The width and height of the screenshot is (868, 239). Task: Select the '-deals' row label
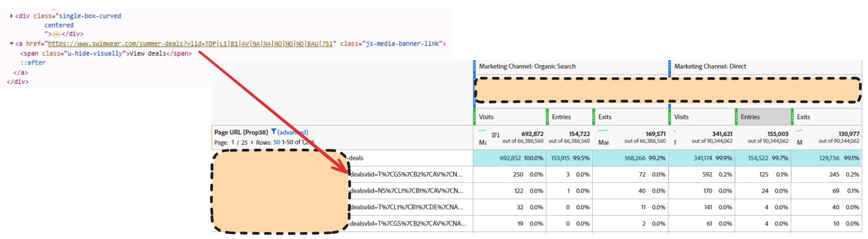coord(356,158)
